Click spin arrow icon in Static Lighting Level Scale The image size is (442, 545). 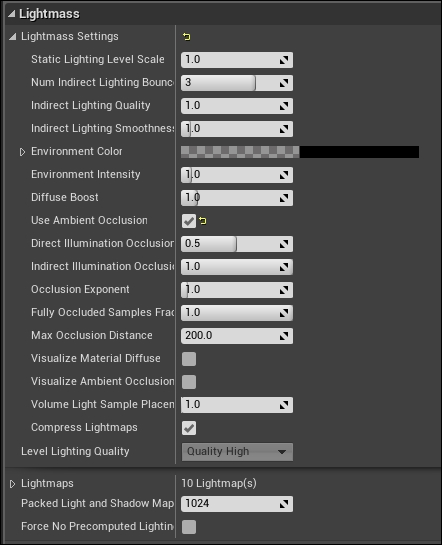point(284,60)
